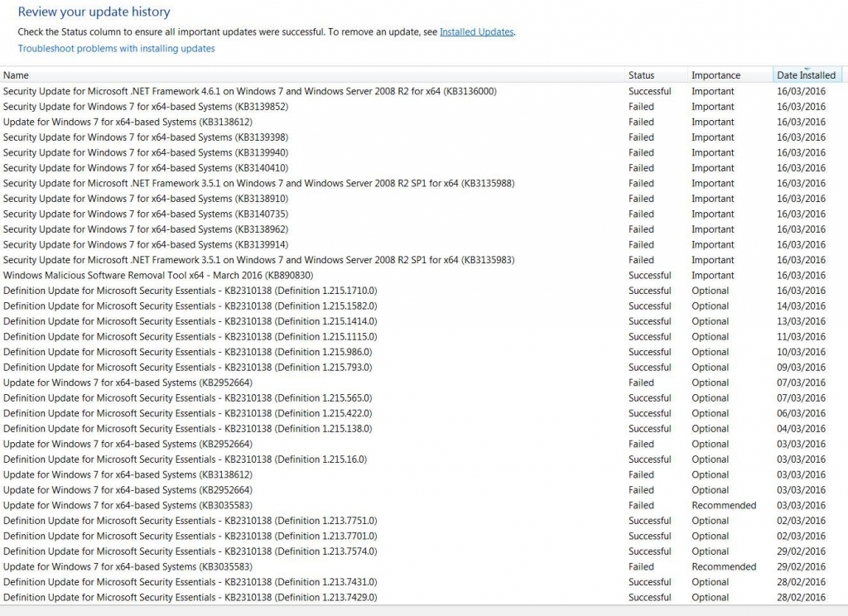This screenshot has height=616, width=848.
Task: Select the .NET Framework 4.6.1 KB3136000 update
Action: pos(249,91)
